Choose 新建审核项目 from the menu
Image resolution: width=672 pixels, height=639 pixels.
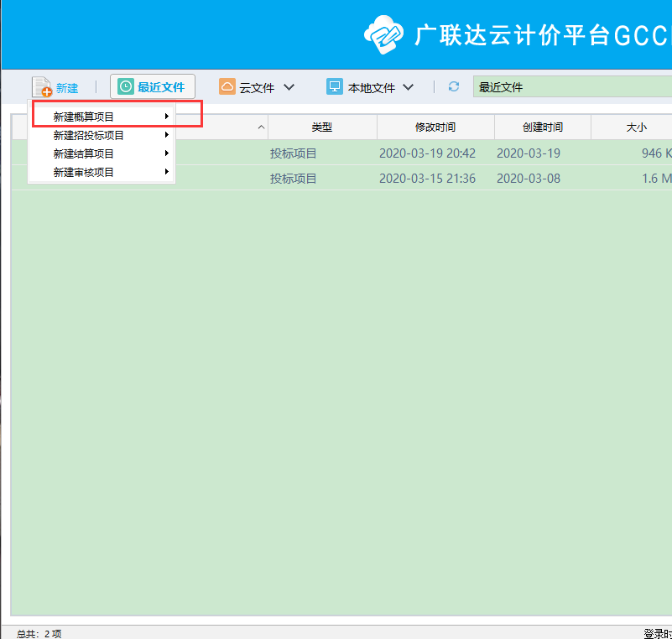click(102, 172)
